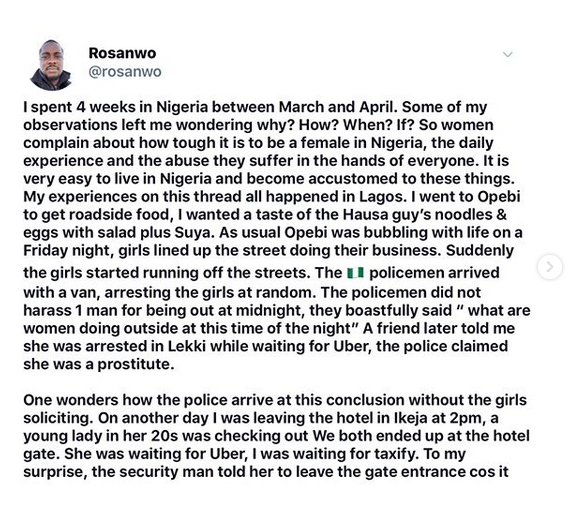
Task: Click the word "prostitute" ending first paragraph
Action: click(135, 364)
